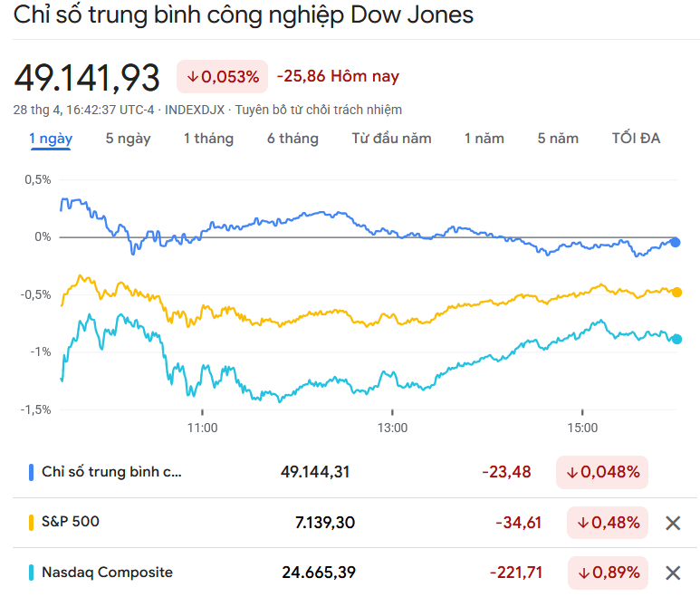Select the TỐI ĐA range tab
The image size is (700, 597).
point(636,139)
